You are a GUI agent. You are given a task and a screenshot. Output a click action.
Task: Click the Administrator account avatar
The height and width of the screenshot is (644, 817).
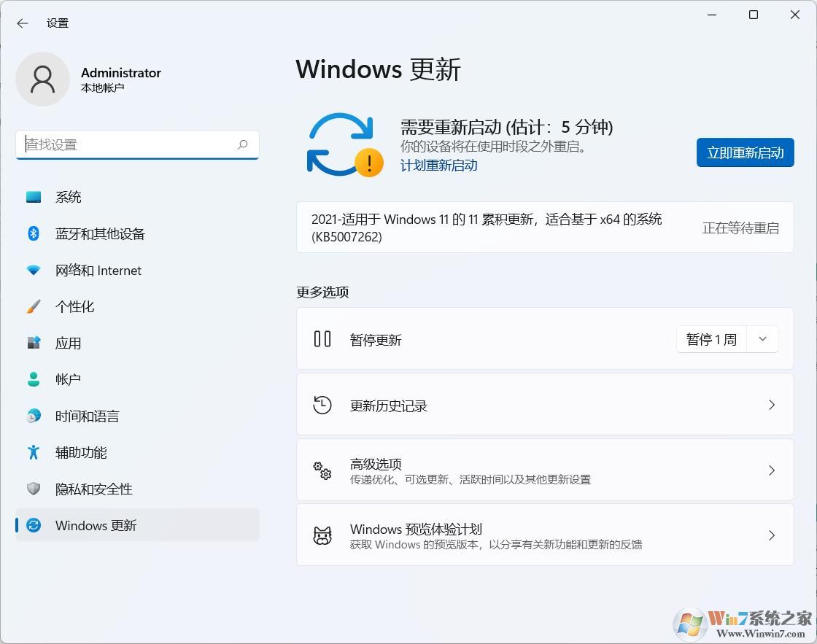pos(42,79)
